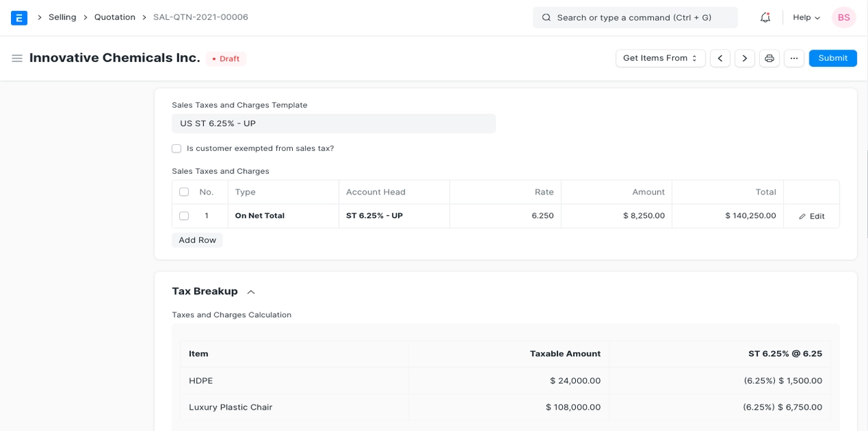Edit the ST 6.25% tax row
This screenshot has width=868, height=431.
click(812, 216)
